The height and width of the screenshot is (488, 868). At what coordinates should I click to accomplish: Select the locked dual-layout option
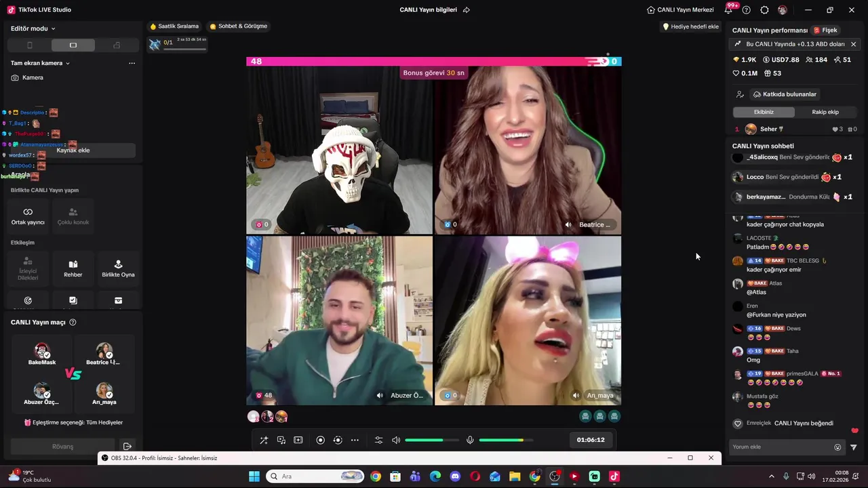coord(117,45)
